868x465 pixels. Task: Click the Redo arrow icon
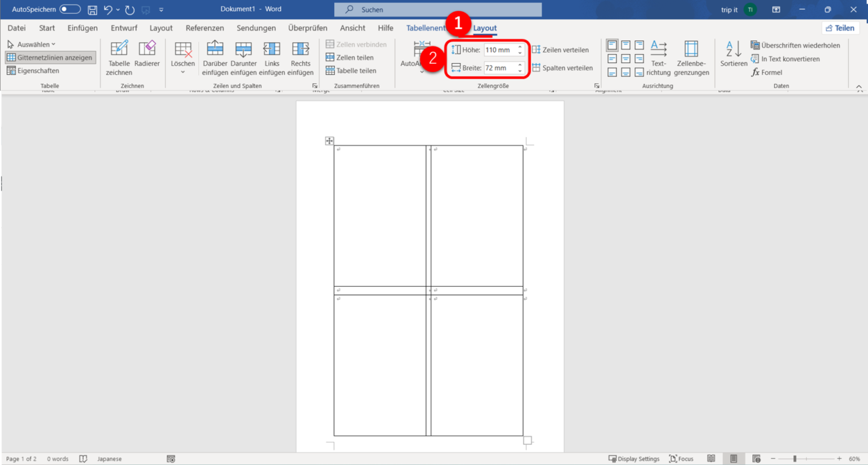130,10
